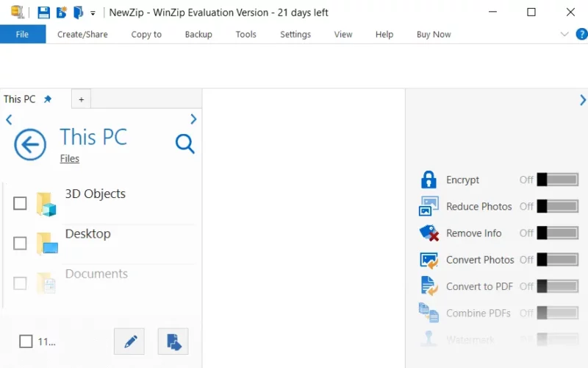This screenshot has width=588, height=368.
Task: Open the Copy to ribbon tab
Action: coord(146,34)
